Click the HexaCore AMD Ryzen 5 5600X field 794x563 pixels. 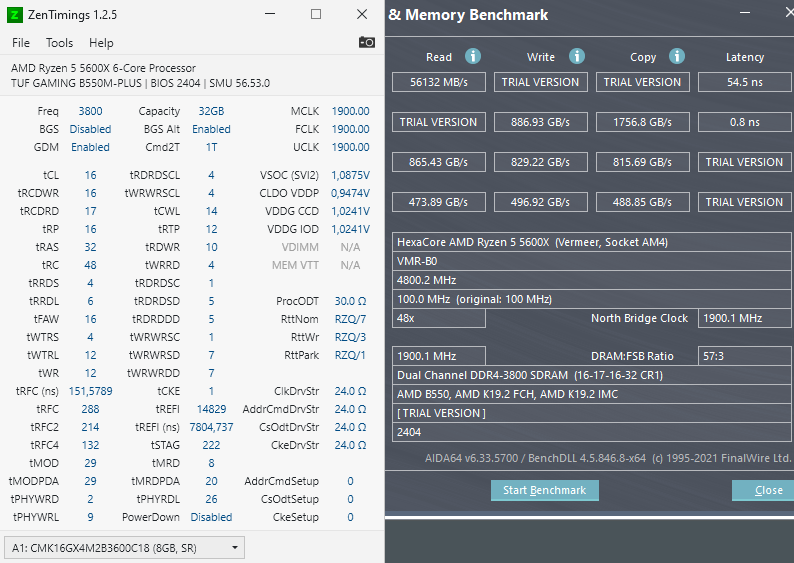click(x=591, y=242)
